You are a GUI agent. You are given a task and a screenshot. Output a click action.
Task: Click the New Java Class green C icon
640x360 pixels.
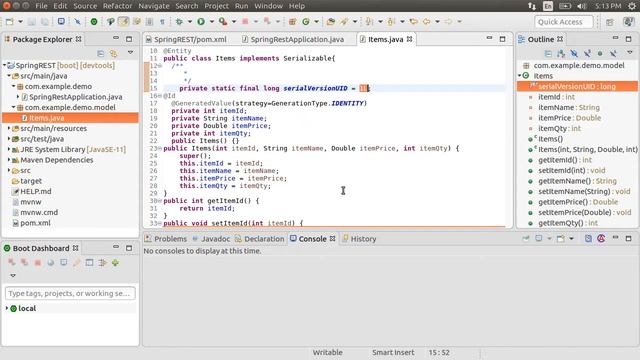pyautogui.click(x=305, y=22)
